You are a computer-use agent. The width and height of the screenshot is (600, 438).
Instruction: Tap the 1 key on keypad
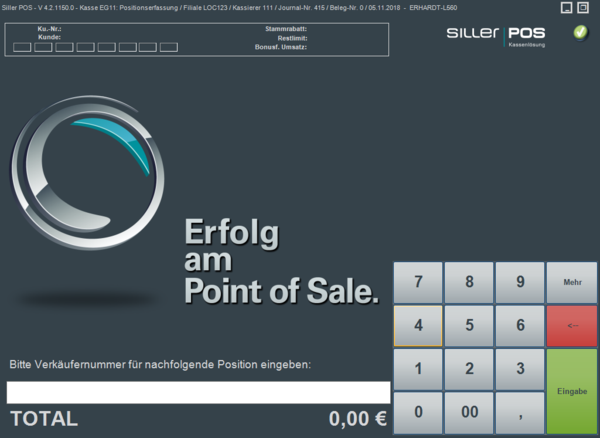(x=418, y=368)
